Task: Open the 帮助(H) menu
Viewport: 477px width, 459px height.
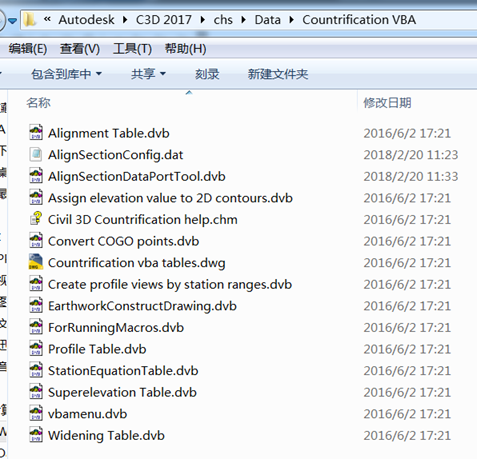Action: (x=185, y=49)
